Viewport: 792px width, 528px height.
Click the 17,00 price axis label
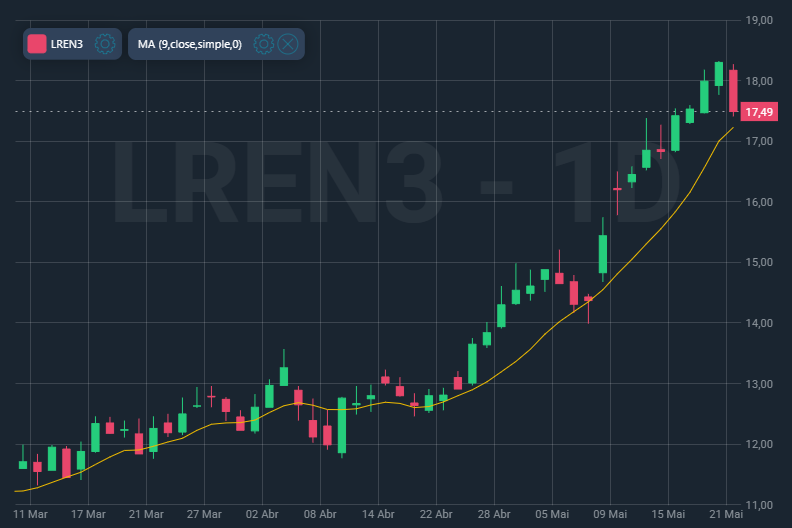tap(759, 141)
